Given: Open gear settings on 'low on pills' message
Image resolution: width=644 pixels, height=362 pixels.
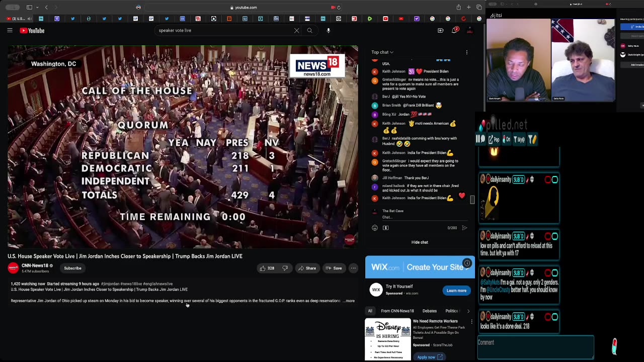Looking at the screenshot, I should coord(532,236).
